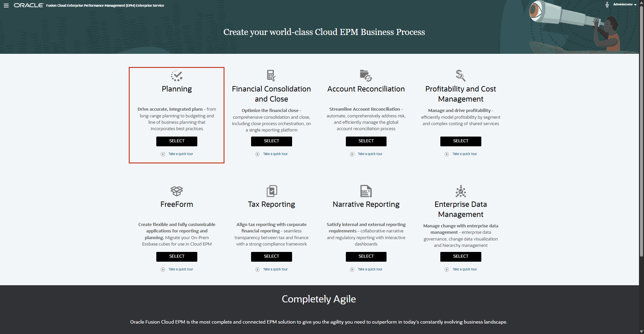Open the Administrator user dropdown
This screenshot has height=334, width=644.
625,4
